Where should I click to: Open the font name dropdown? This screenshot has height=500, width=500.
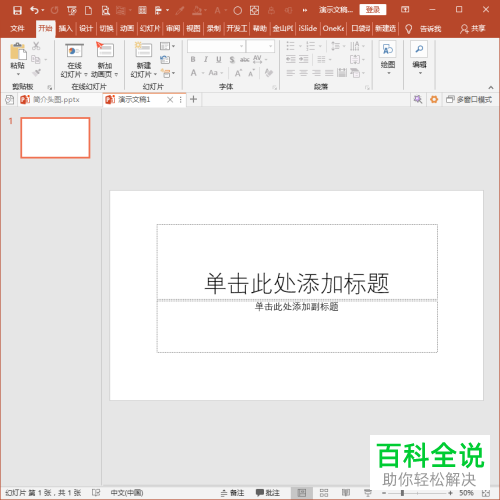coord(242,46)
